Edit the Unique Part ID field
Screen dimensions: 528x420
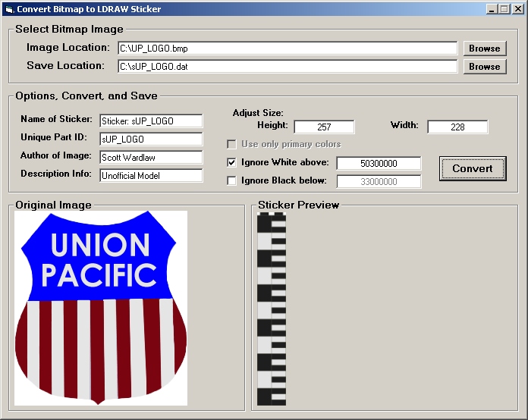pos(151,139)
